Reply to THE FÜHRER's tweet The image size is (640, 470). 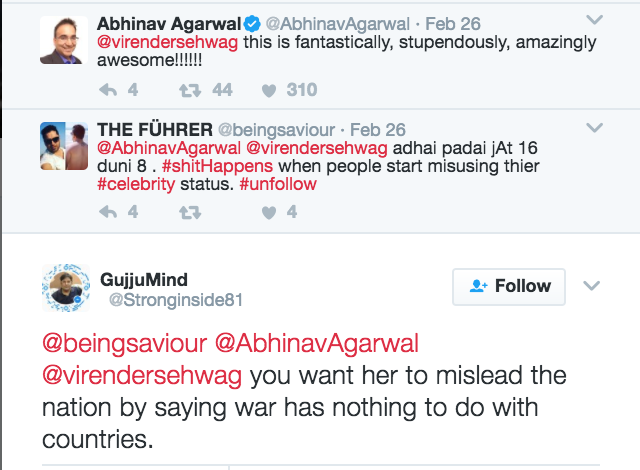[110, 212]
